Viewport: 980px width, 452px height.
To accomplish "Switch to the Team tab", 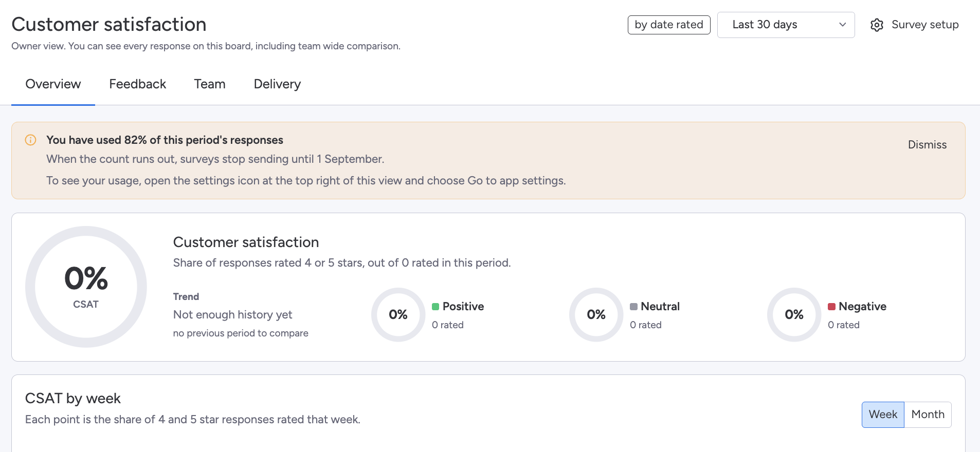I will click(x=210, y=84).
